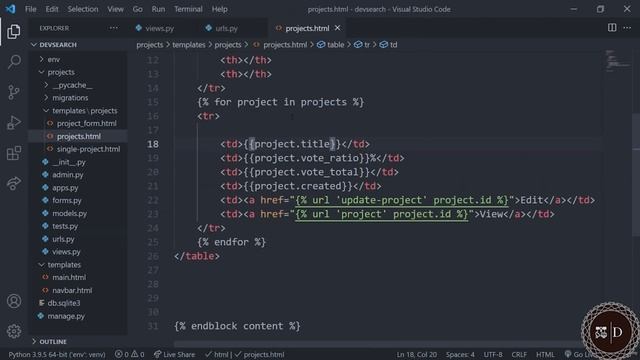Click the Go Live status bar button
Viewport: 640px width, 360px height.
(579, 354)
